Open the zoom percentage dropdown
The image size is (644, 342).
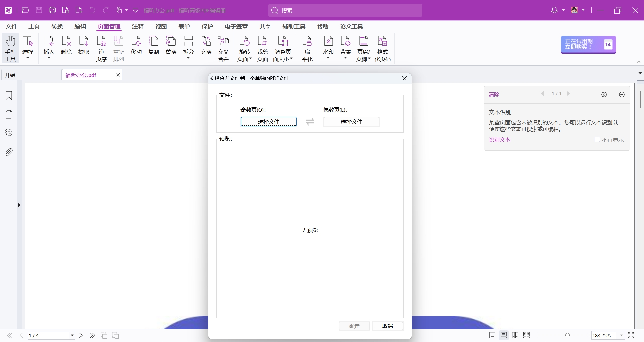pyautogui.click(x=621, y=335)
